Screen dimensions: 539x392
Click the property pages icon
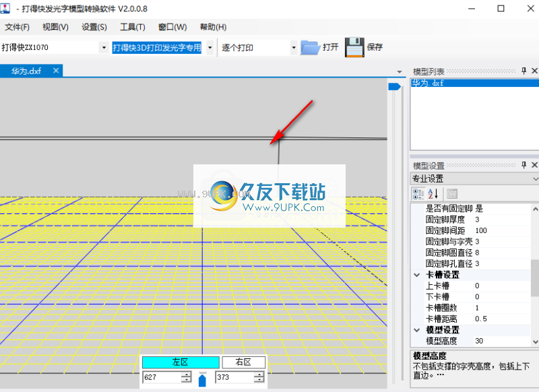(452, 194)
